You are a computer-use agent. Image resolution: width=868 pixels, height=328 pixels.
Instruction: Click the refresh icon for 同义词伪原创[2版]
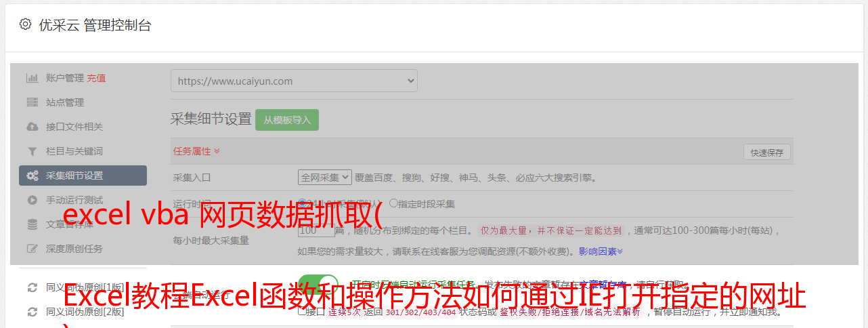coord(32,312)
